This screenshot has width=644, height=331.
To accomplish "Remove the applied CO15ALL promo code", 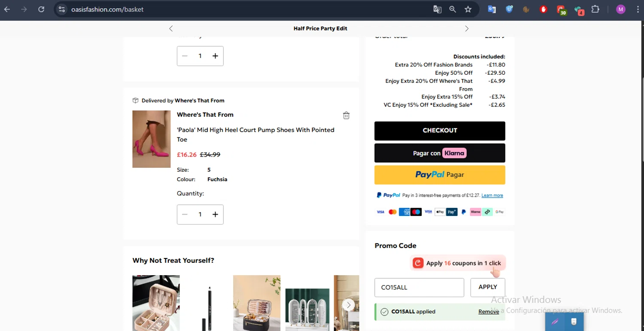I will click(489, 312).
